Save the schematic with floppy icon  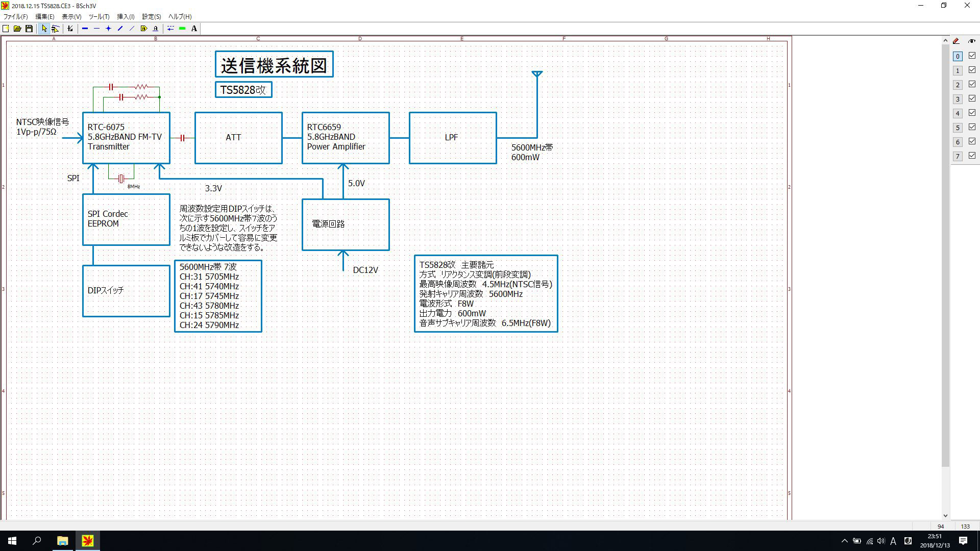[x=29, y=29]
